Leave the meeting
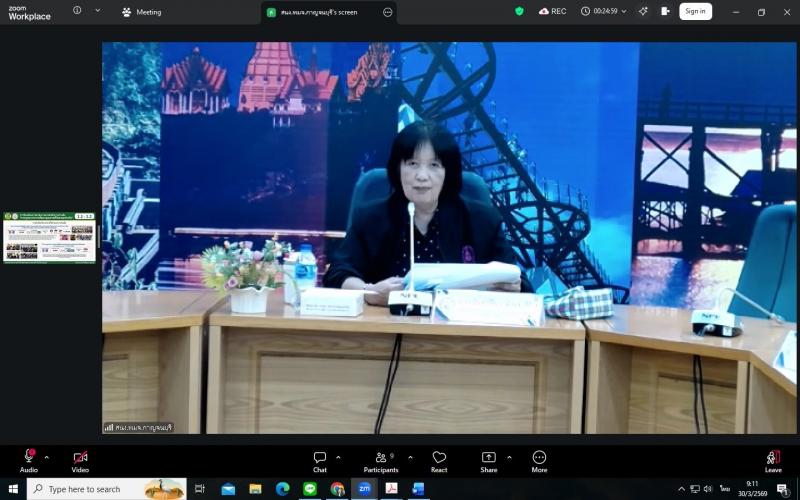This screenshot has height=500, width=800. point(773,461)
